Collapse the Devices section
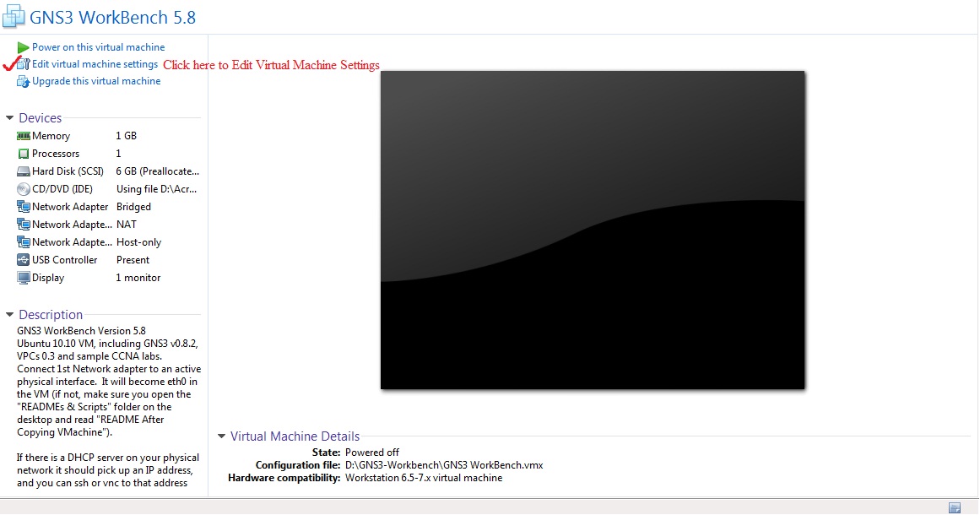This screenshot has width=980, height=515. point(9,118)
